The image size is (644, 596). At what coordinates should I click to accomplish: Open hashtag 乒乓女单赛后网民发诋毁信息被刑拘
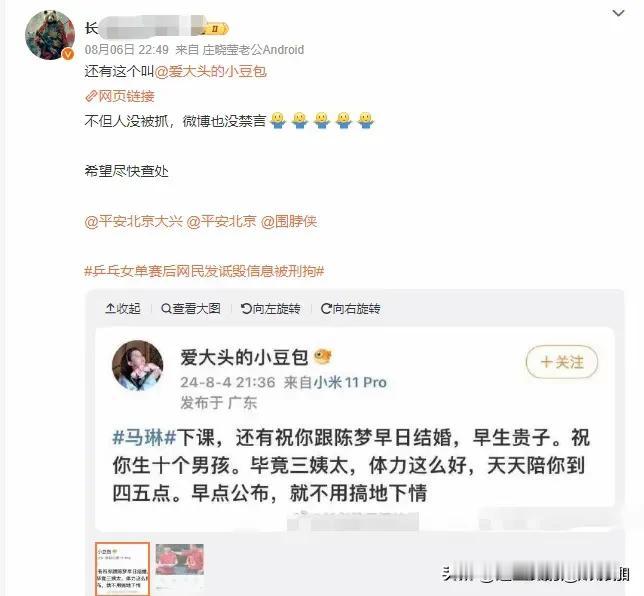pos(204,271)
